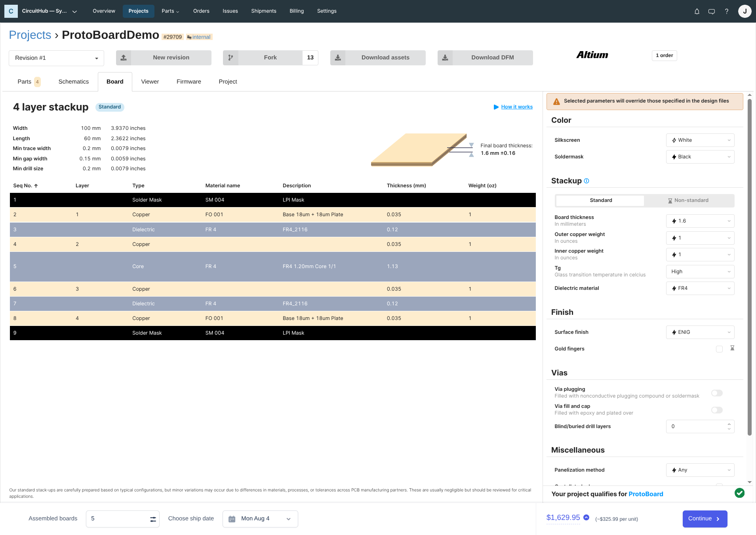Change the Soldermask Black color selector
The width and height of the screenshot is (756, 535).
click(699, 156)
